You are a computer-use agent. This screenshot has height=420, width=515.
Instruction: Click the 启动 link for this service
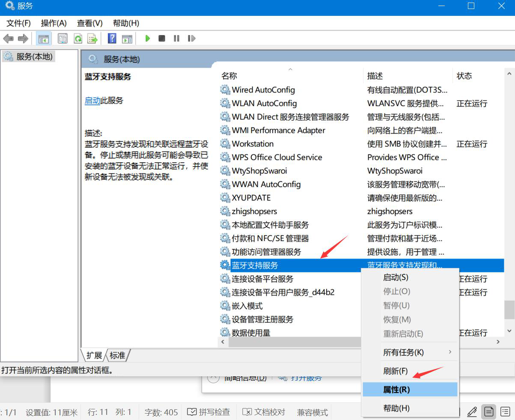tap(92, 101)
